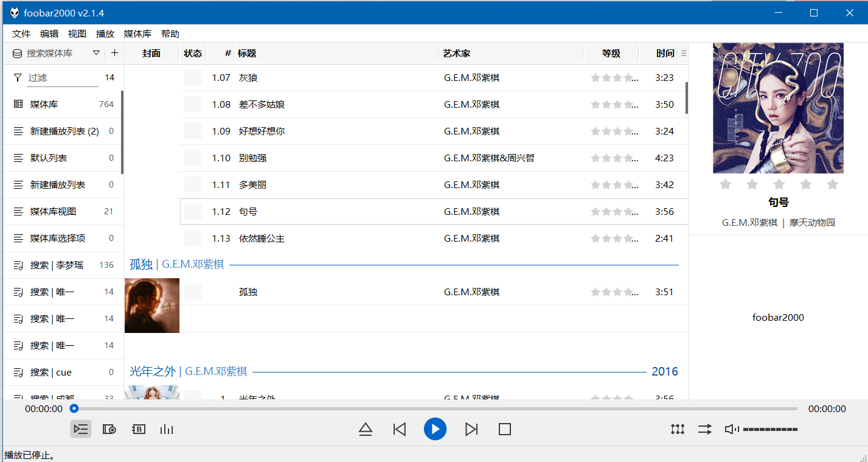The height and width of the screenshot is (462, 868).
Task: Click the icon beside 新建播放列表 (2)
Action: coord(18,131)
